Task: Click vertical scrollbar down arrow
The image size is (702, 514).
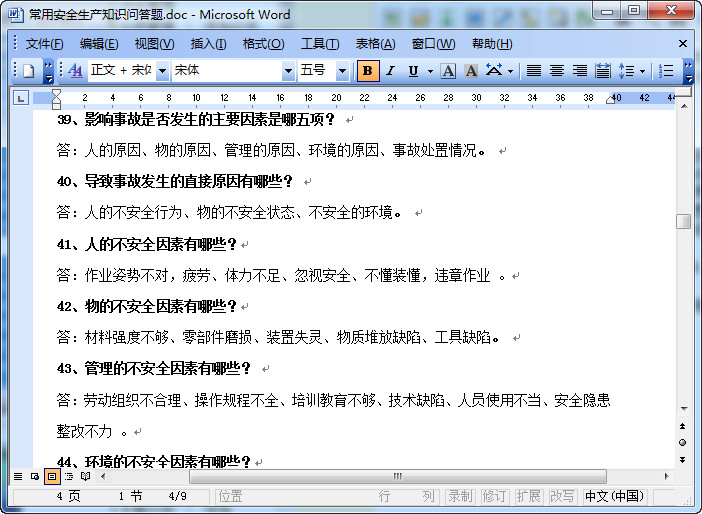Action: pyautogui.click(x=684, y=408)
